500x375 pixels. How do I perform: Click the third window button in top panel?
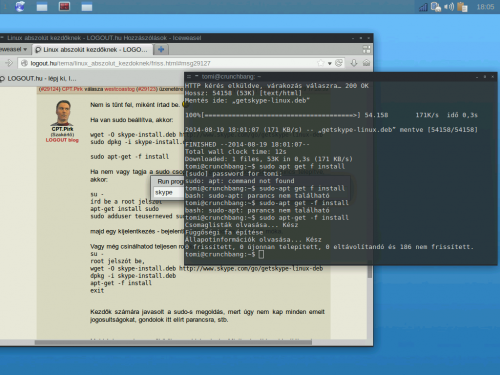coord(87,7)
